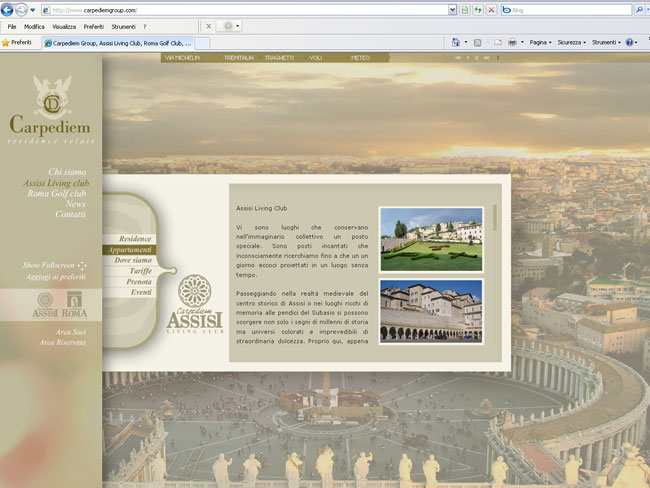Open Assisi Living club in sidebar

(x=56, y=183)
